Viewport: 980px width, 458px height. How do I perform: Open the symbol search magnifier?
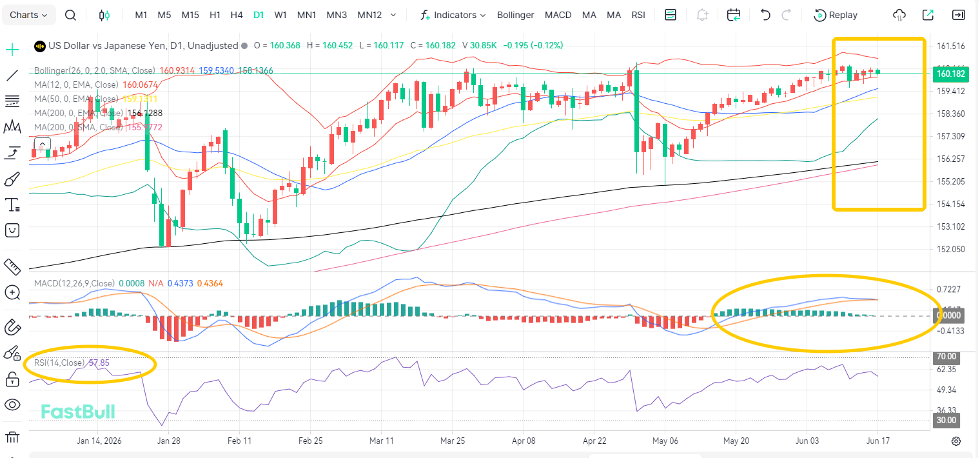pos(71,15)
